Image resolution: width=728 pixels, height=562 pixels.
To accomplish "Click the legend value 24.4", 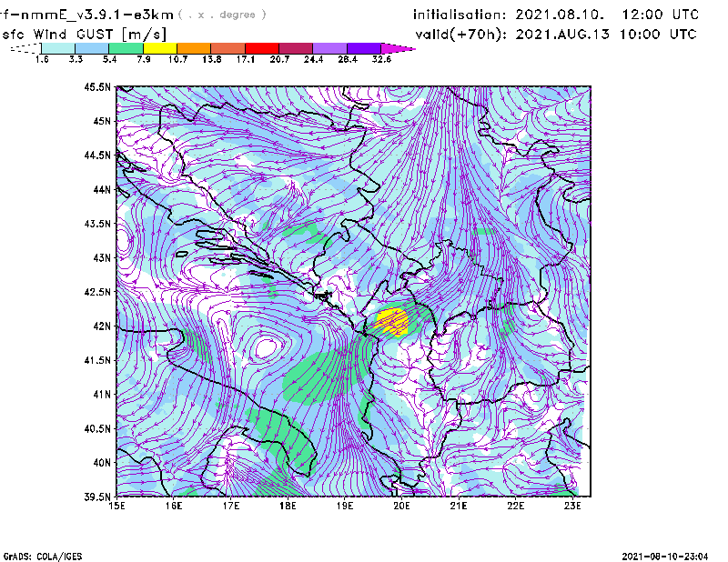I will coord(313,59).
